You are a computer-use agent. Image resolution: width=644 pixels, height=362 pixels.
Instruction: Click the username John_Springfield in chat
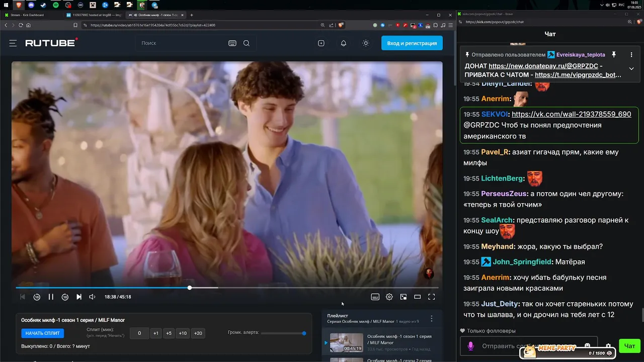(x=522, y=262)
